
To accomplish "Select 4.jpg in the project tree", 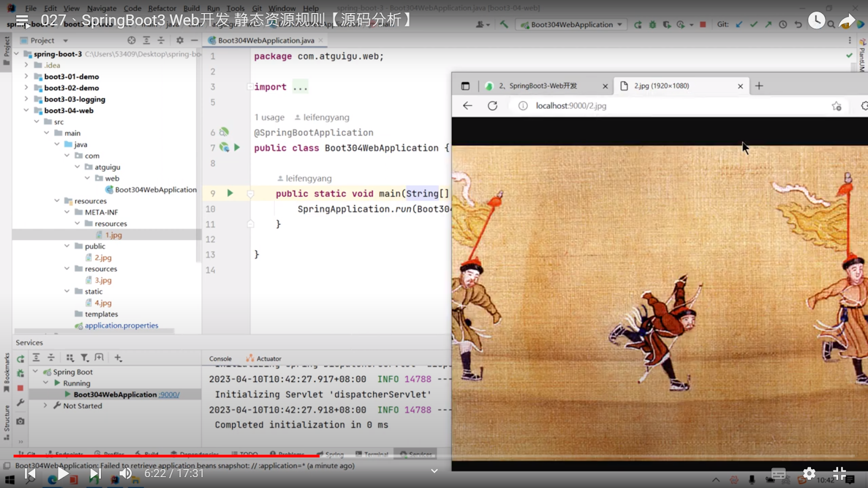I will point(103,303).
